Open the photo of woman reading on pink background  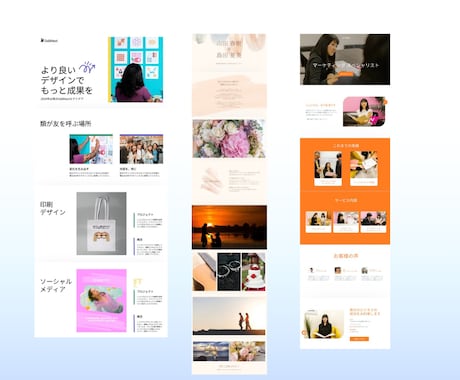(364, 111)
